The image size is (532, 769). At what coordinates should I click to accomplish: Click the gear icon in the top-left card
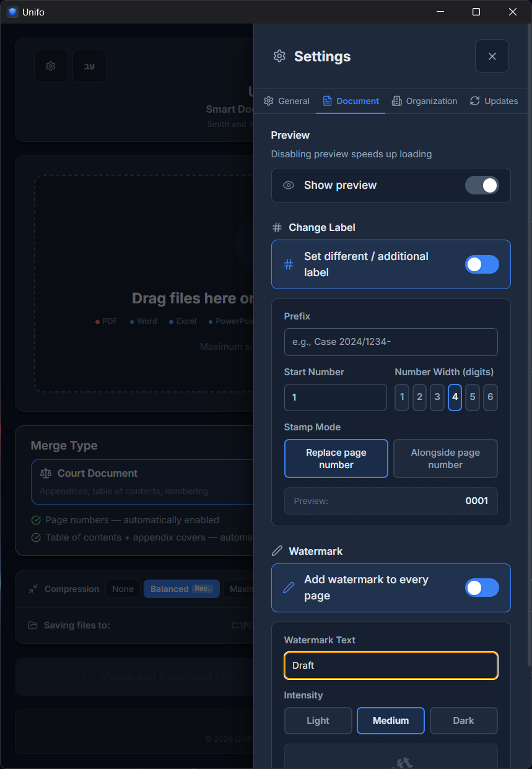(51, 66)
